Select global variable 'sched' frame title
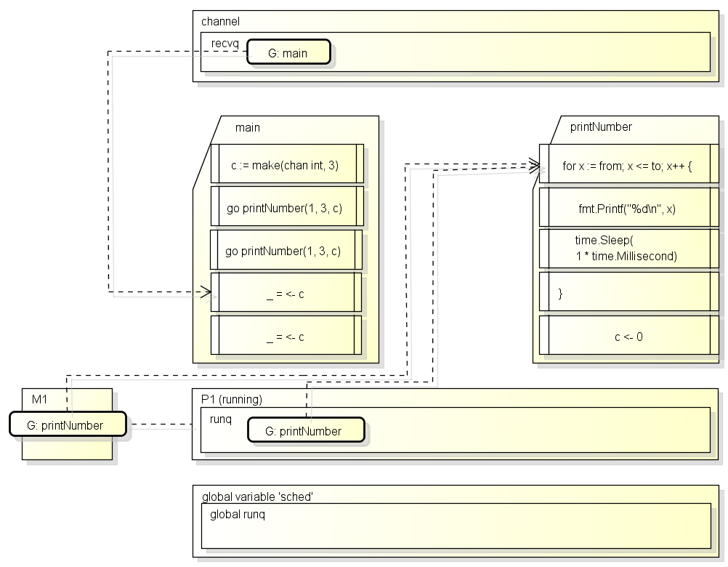This screenshot has height=567, width=728. point(257,497)
